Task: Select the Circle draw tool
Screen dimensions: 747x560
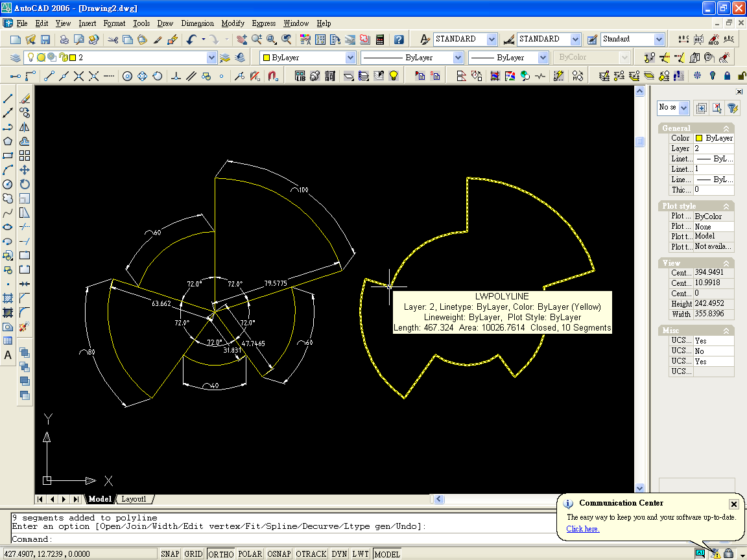Action: [x=8, y=184]
